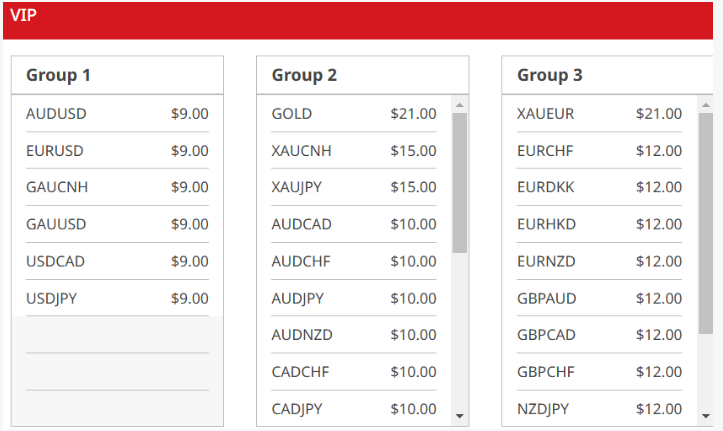This screenshot has height=431, width=723.
Task: Click the VIP red header tab
Action: [24, 15]
